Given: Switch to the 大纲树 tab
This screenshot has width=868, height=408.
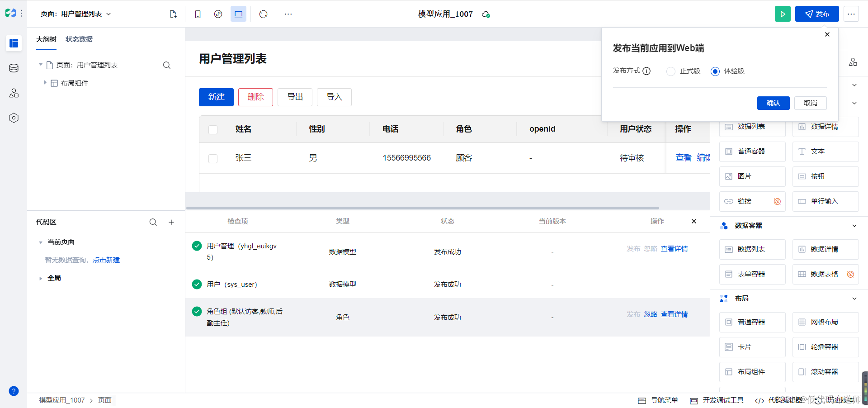Looking at the screenshot, I should click(46, 39).
